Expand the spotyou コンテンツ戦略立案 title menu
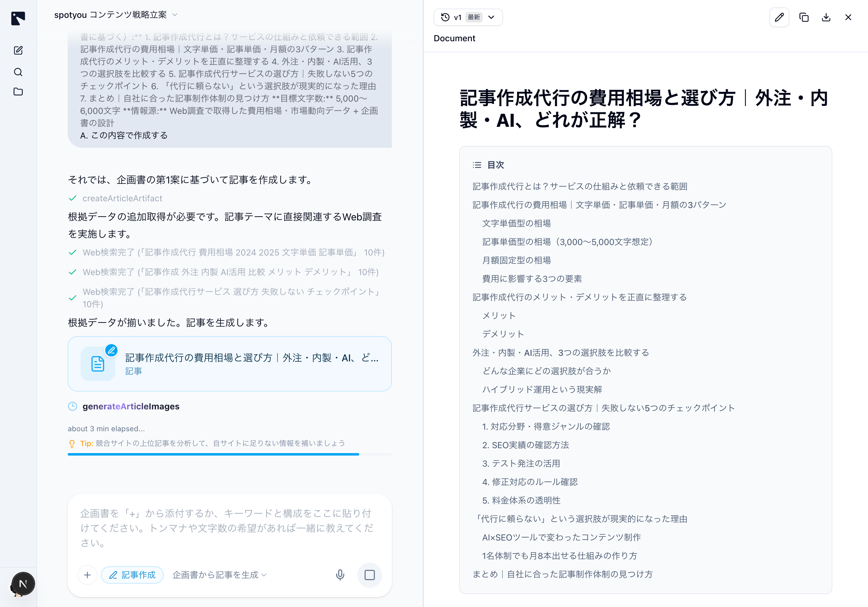 (x=116, y=15)
